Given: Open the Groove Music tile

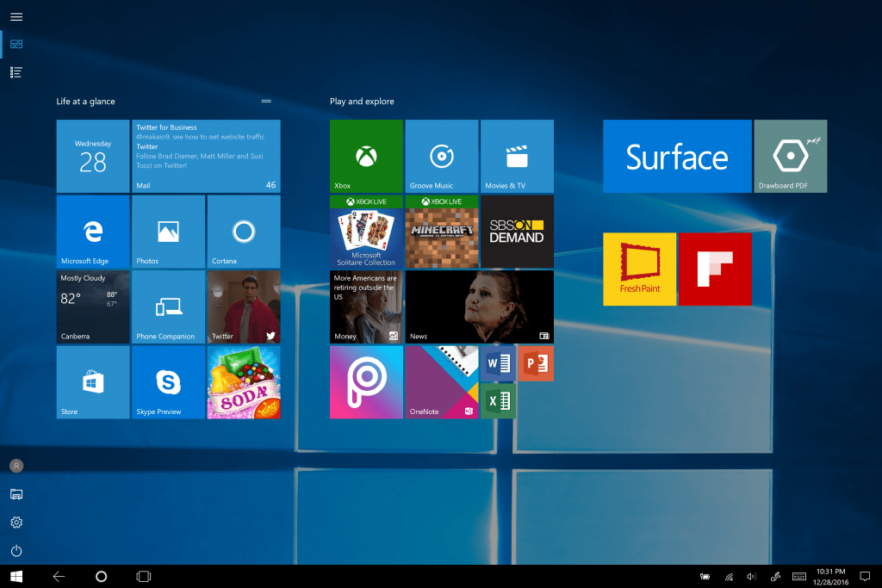Looking at the screenshot, I should (442, 157).
